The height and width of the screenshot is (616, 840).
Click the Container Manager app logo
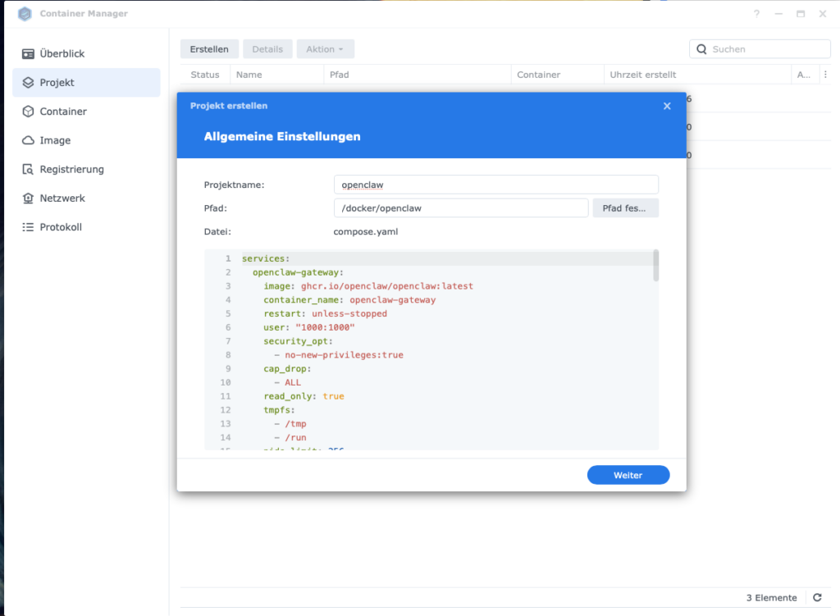coord(25,14)
